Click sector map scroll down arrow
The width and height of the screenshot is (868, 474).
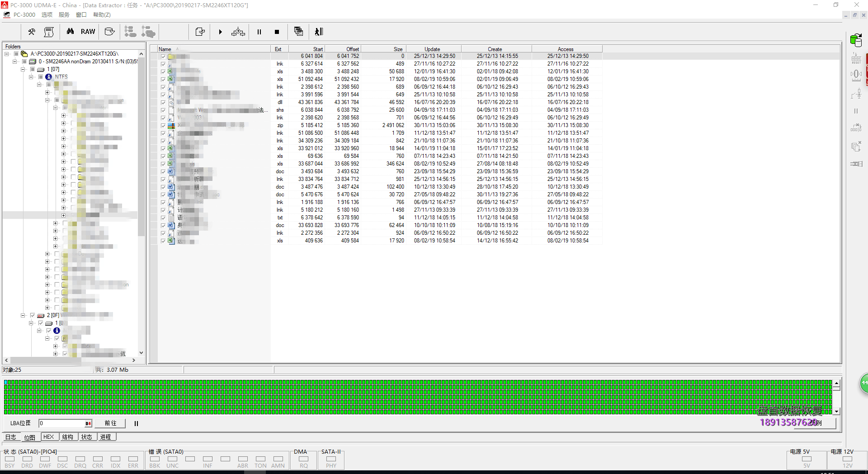pos(837,411)
